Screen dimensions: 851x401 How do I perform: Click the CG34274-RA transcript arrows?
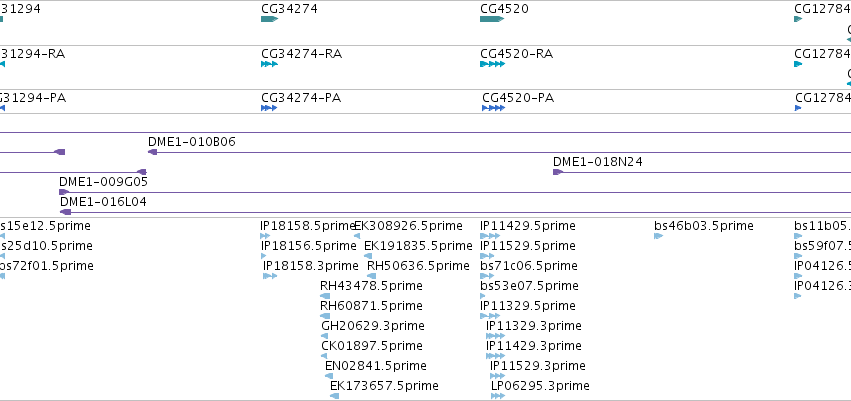pos(269,64)
